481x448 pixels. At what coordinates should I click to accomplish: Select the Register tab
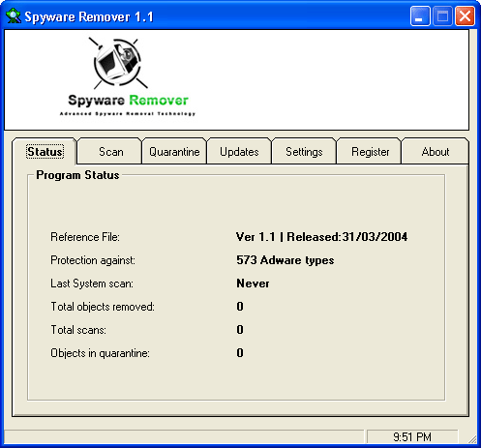[x=370, y=151]
